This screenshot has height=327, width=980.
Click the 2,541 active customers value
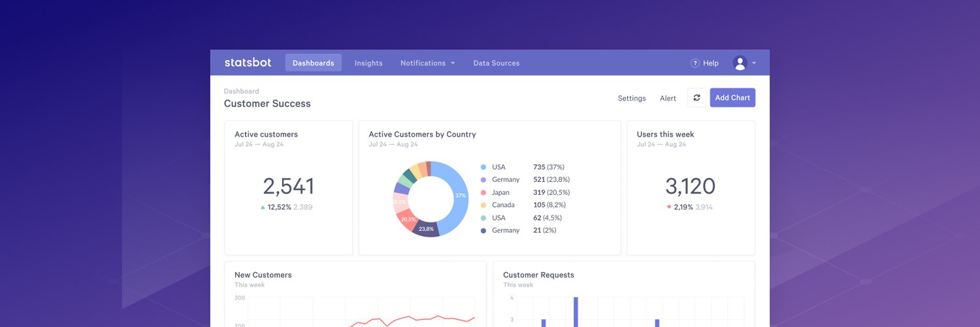tap(288, 186)
